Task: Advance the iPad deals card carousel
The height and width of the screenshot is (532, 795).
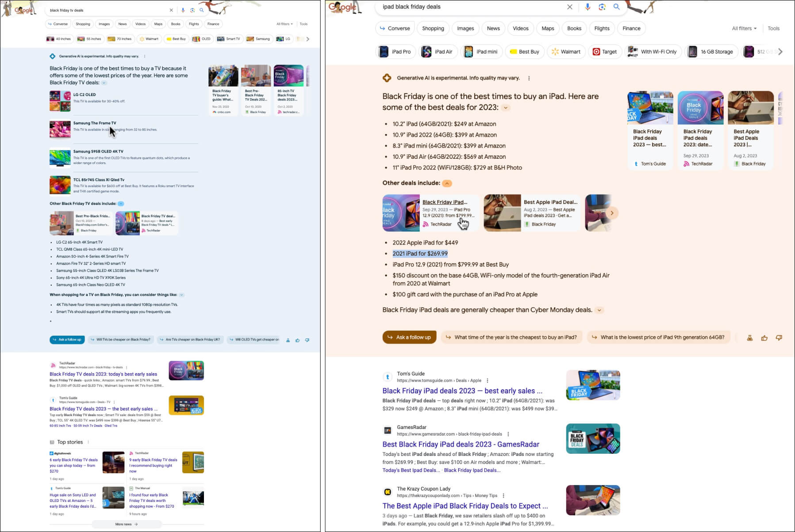Action: click(x=612, y=213)
